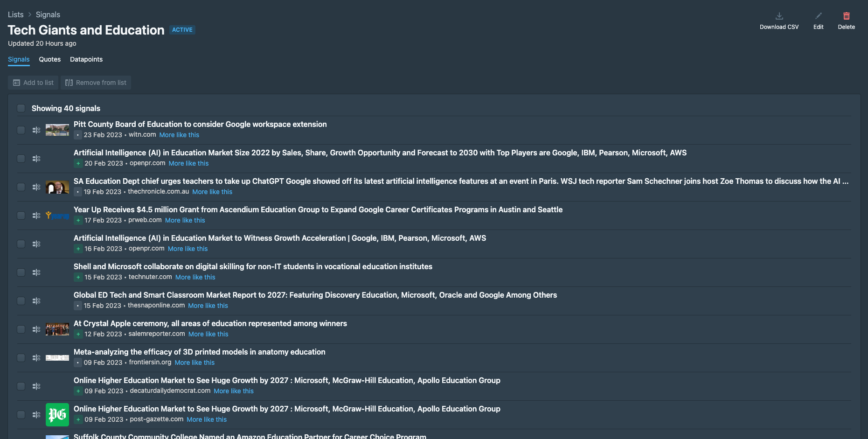The image size is (868, 439).
Task: Check the Crystal Apple ceremony signal
Action: (x=21, y=329)
